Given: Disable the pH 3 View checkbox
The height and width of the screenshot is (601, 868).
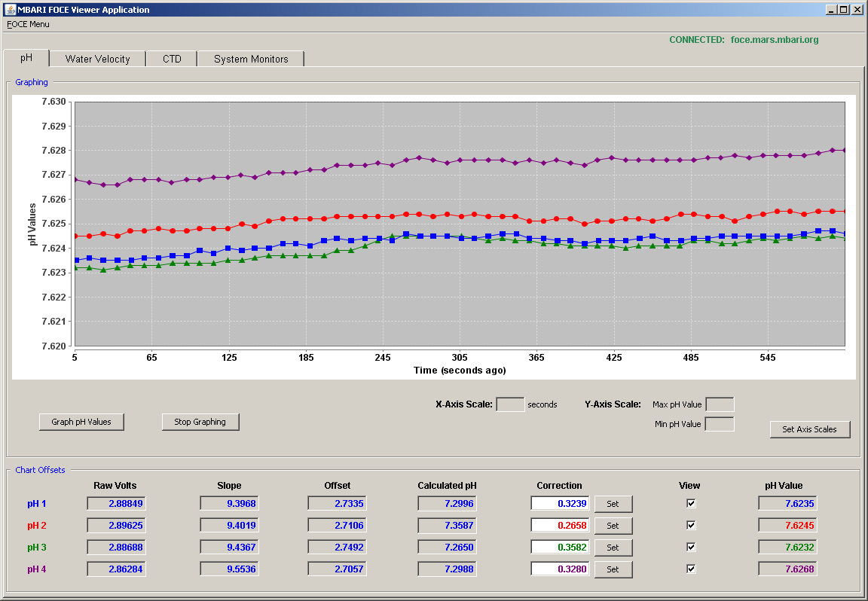Looking at the screenshot, I should 691,547.
